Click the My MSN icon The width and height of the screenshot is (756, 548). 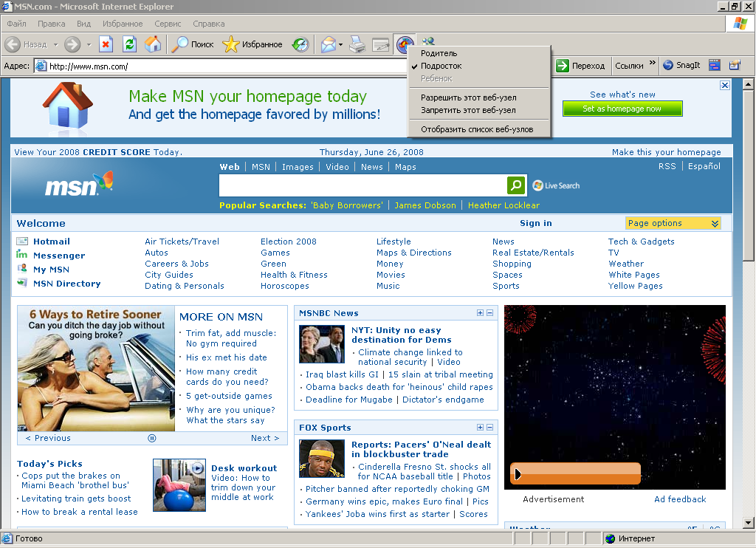pyautogui.click(x=21, y=268)
